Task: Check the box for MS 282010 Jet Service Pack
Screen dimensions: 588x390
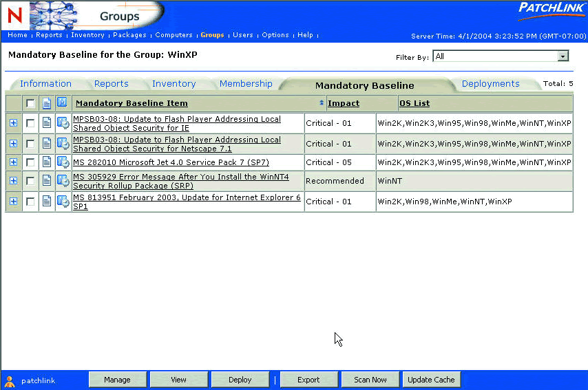Action: (x=30, y=162)
